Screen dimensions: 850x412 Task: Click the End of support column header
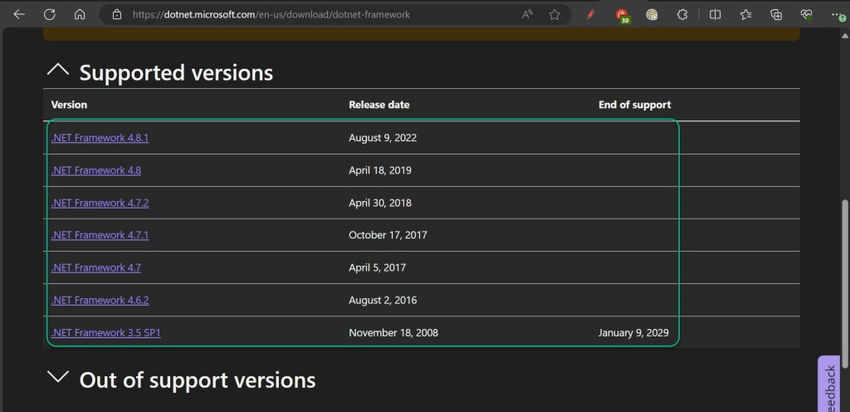[635, 105]
